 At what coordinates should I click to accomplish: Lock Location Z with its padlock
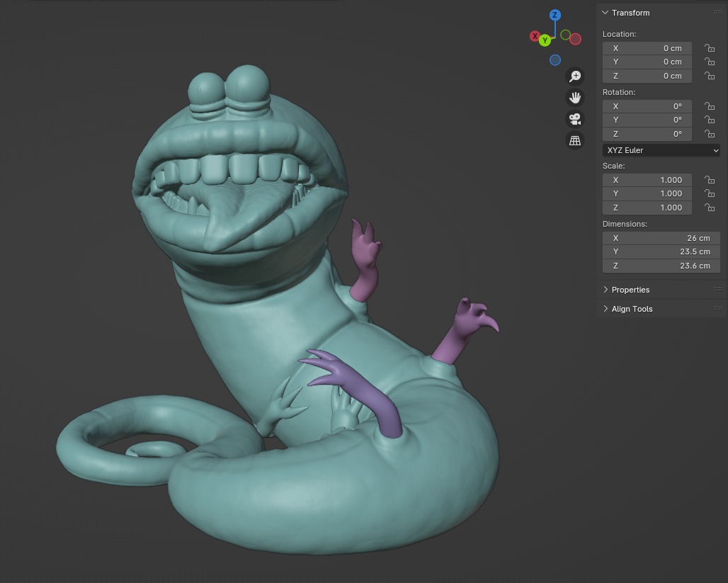(x=710, y=75)
